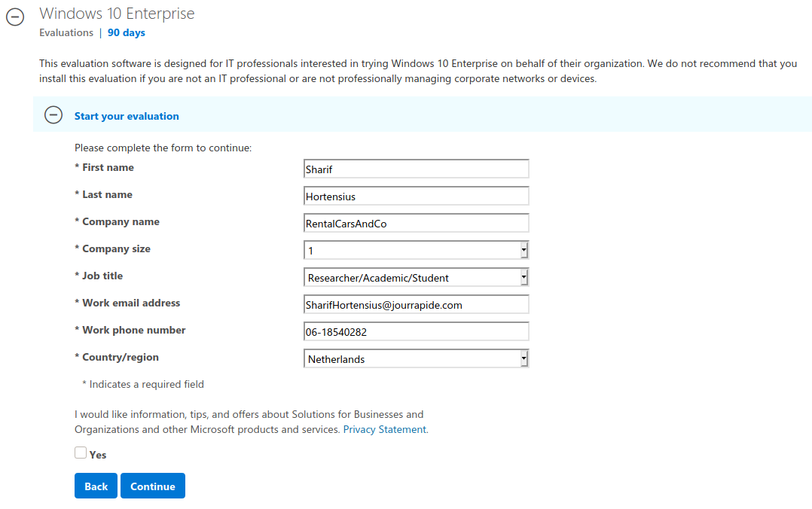Click the 'Please complete the form to continue' text
Image resolution: width=812 pixels, height=509 pixels.
(x=163, y=148)
